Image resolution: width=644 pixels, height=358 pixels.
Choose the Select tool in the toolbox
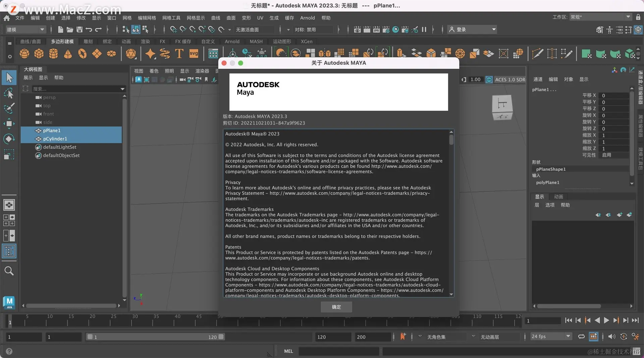tap(9, 78)
